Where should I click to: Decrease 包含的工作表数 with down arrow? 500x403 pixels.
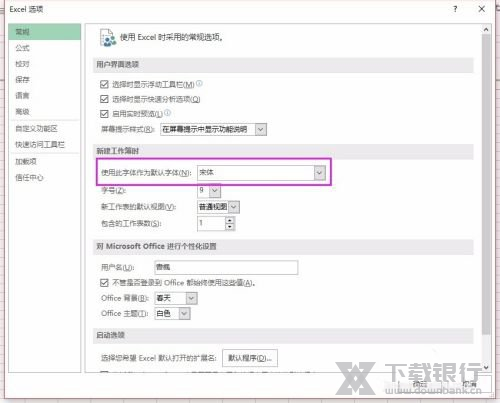pos(230,227)
